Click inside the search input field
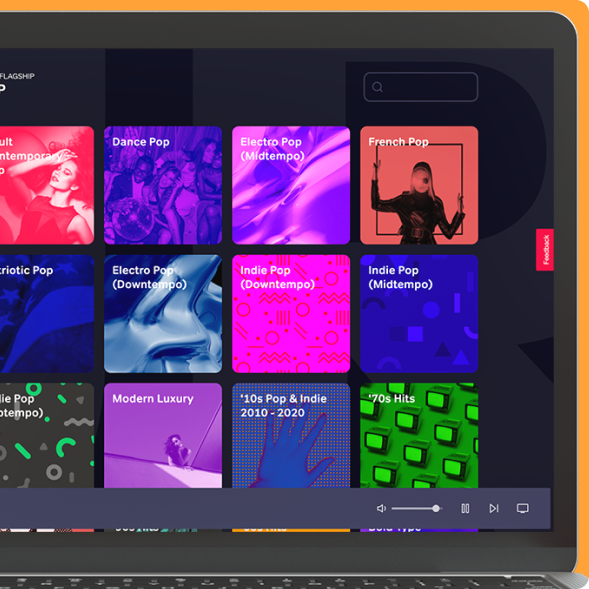 coord(421,87)
